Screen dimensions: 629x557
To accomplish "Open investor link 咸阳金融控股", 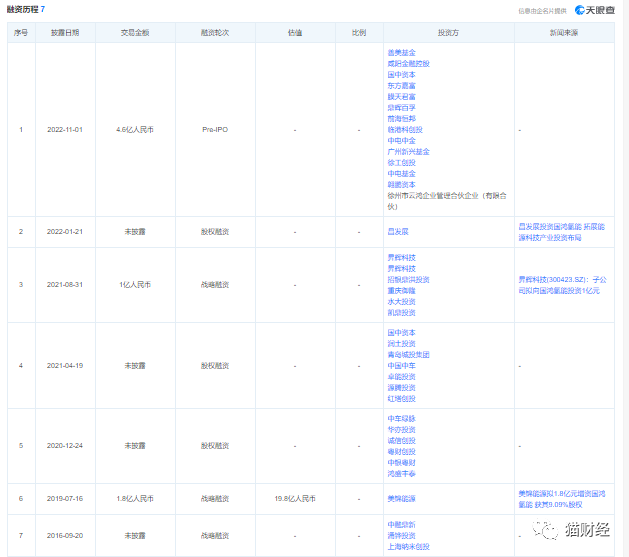I will (408, 63).
